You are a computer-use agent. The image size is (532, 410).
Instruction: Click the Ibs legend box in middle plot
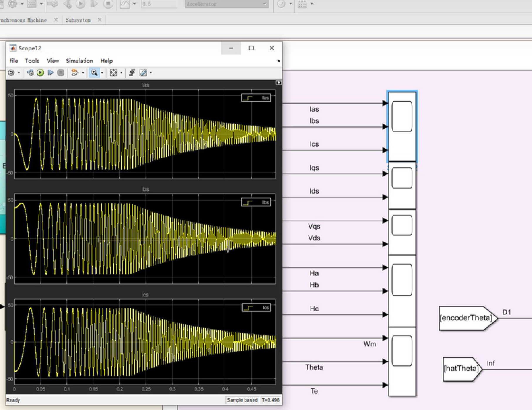point(256,202)
